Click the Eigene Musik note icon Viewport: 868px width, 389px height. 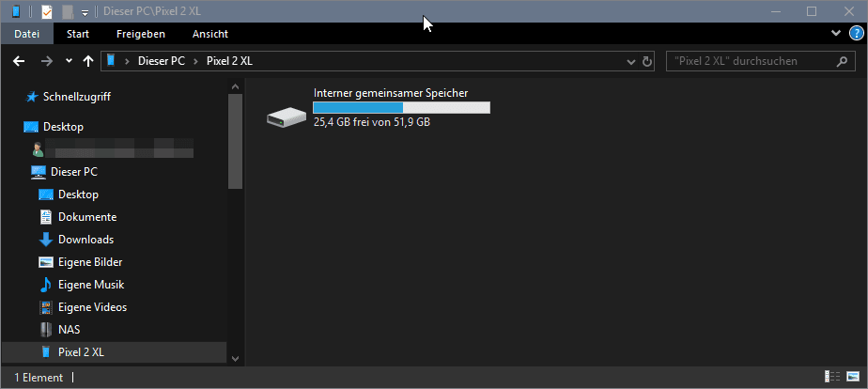45,285
